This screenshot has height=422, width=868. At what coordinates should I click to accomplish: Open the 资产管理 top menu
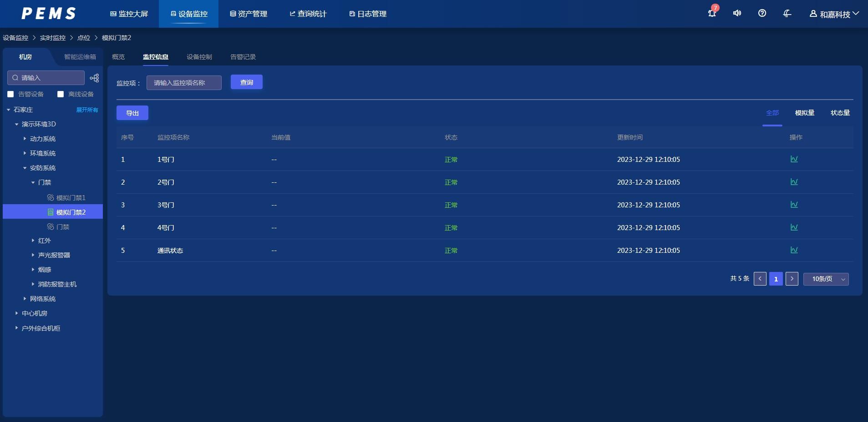249,14
